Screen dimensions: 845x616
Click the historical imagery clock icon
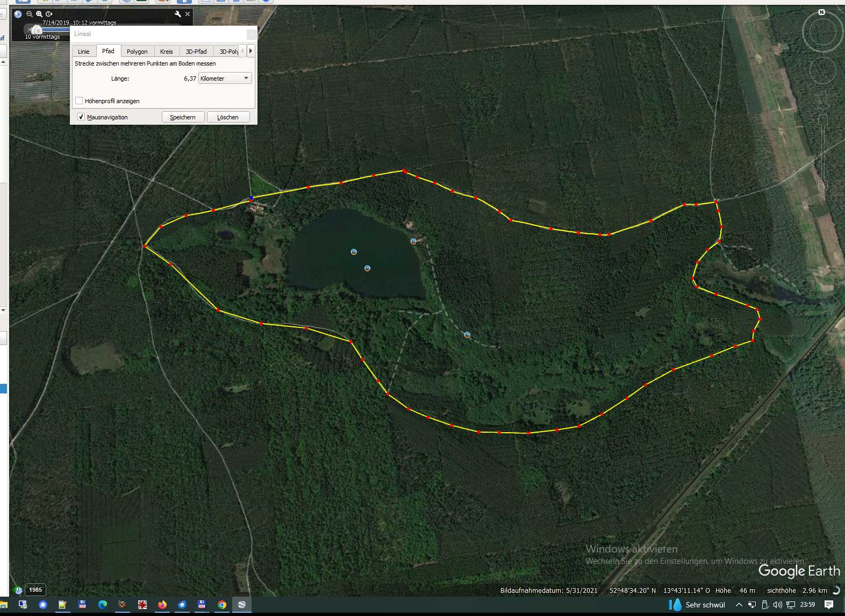[18, 14]
